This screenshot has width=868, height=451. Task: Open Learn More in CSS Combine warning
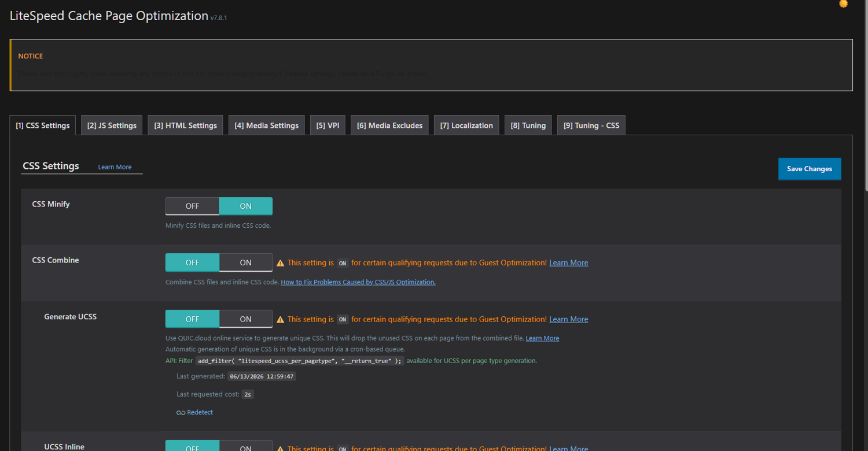pos(568,263)
